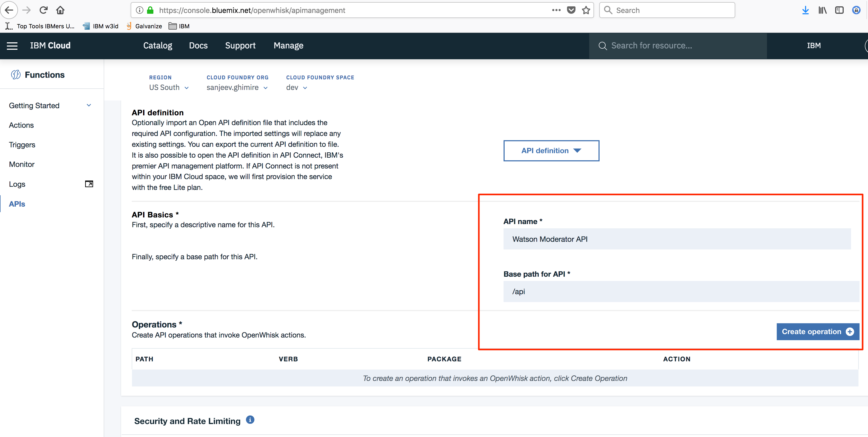Expand the Getting Started section
The width and height of the screenshot is (868, 437).
click(x=89, y=105)
